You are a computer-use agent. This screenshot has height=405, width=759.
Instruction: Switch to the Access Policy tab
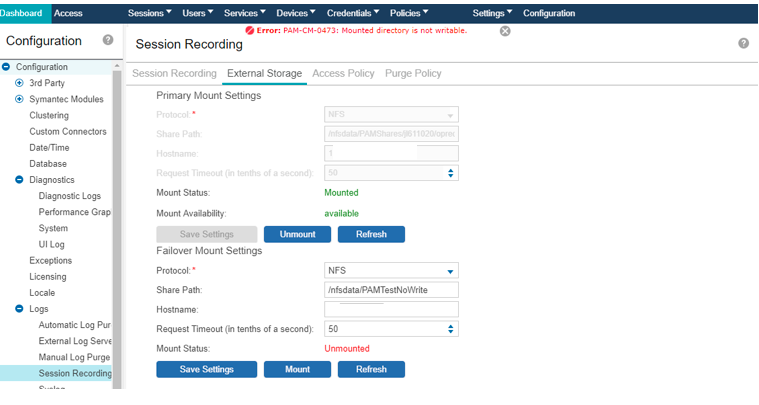343,74
